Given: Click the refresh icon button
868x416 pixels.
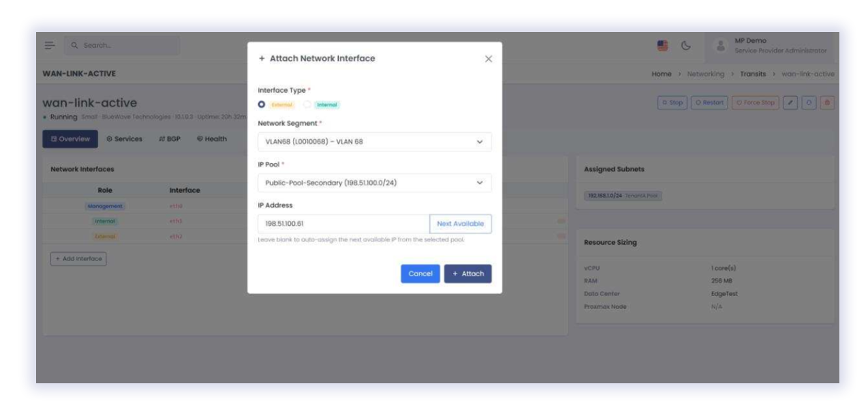Looking at the screenshot, I should (x=809, y=103).
